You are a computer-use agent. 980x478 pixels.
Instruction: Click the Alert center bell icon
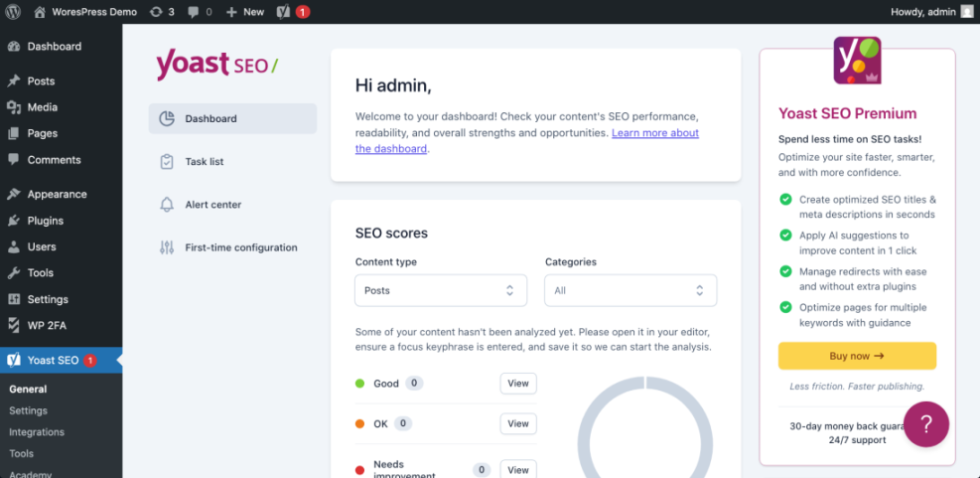coord(166,205)
